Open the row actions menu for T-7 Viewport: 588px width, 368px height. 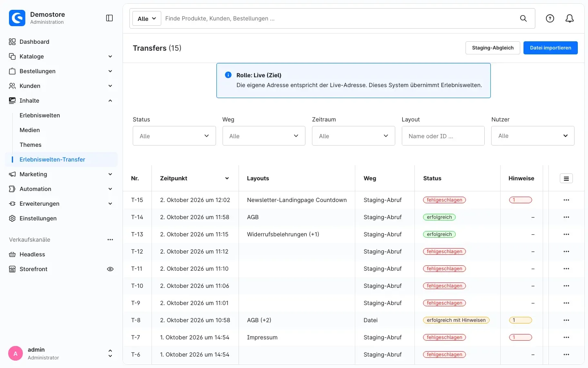coord(566,337)
